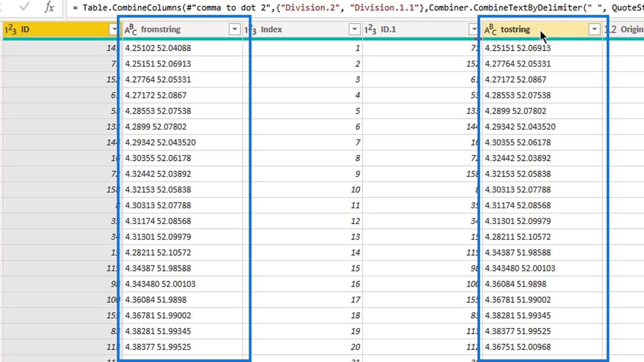Open the ID column filter dropdown
This screenshot has height=362, width=644.
(114, 29)
